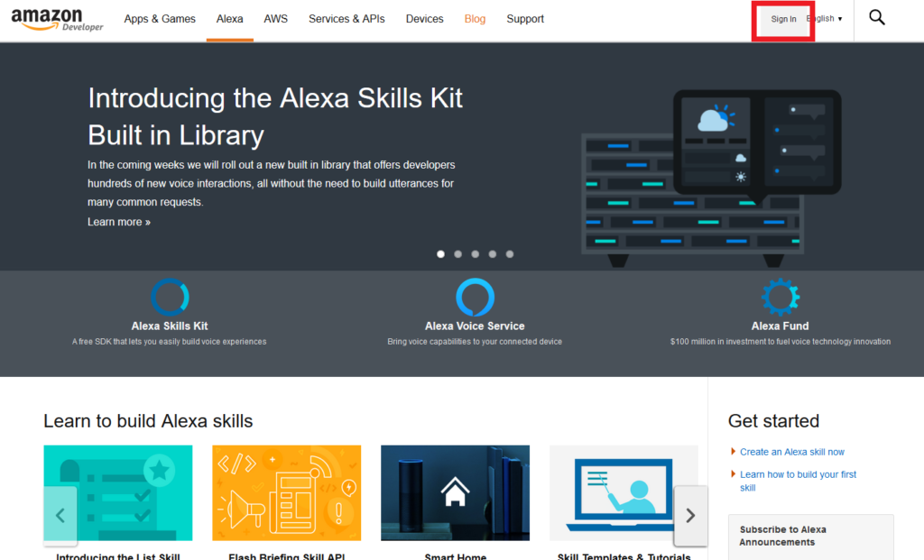This screenshot has height=560, width=924.
Task: Select Create an Alexa skill now
Action: [791, 452]
